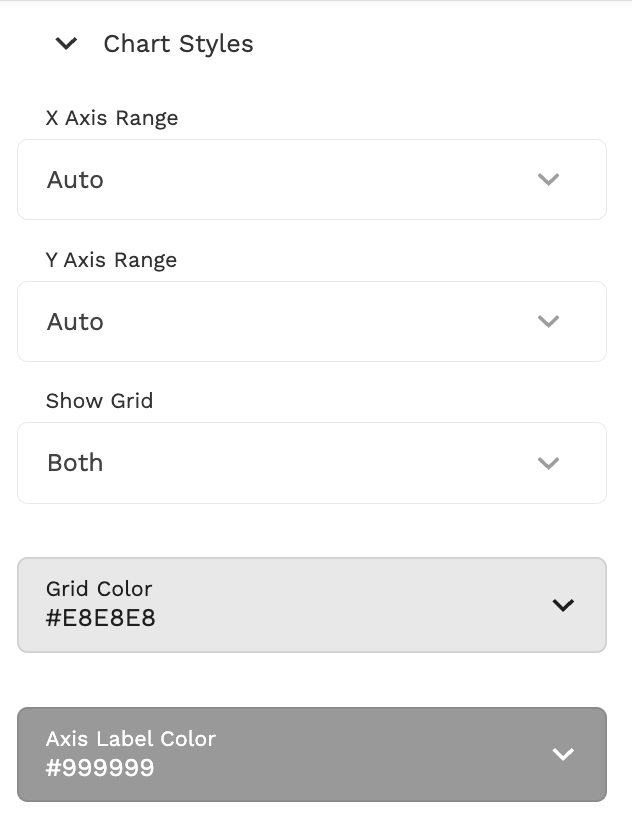Click the X Axis Range label
This screenshot has width=632, height=840.
pyautogui.click(x=112, y=118)
